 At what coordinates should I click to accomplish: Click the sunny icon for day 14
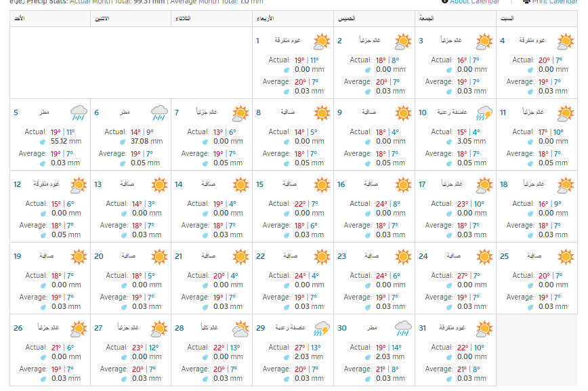pyautogui.click(x=240, y=185)
